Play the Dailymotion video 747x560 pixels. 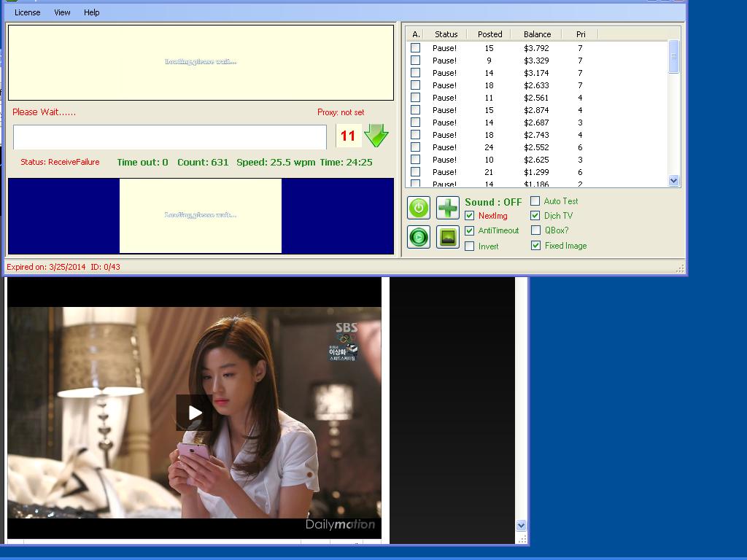[x=194, y=413]
